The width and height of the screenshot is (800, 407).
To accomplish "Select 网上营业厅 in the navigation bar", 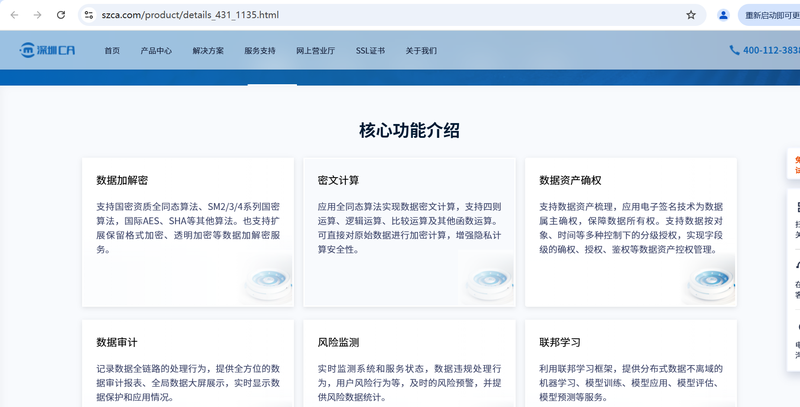I will point(313,50).
